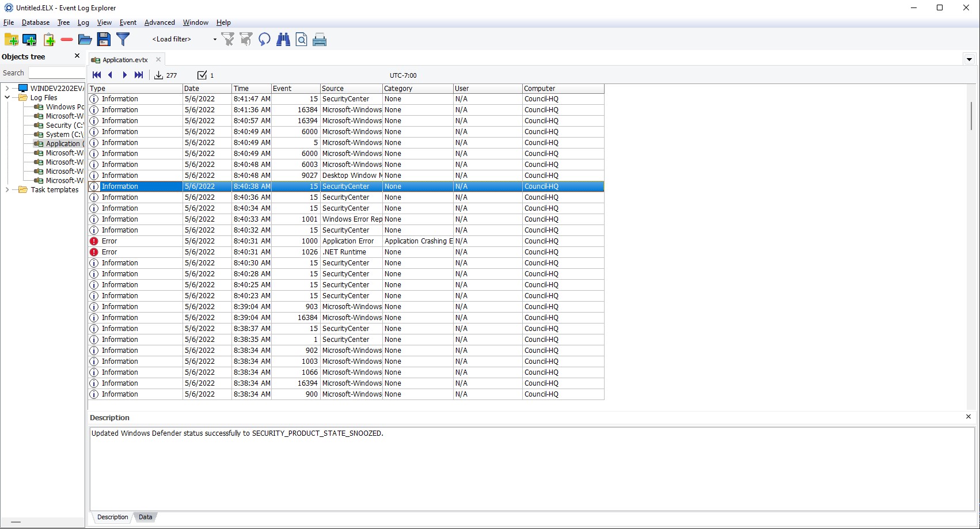Click the blue Filter funnel icon
Viewport: 980px width, 529px height.
click(x=123, y=39)
